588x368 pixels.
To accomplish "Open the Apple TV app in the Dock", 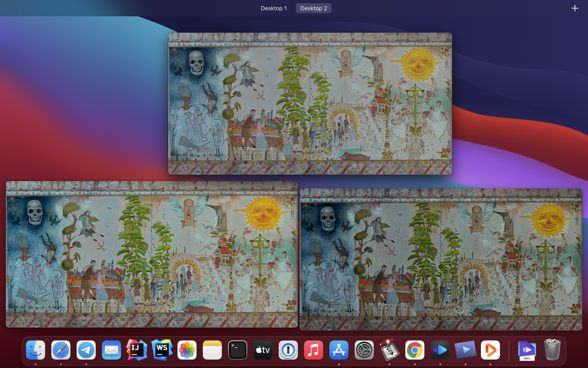I will point(263,350).
